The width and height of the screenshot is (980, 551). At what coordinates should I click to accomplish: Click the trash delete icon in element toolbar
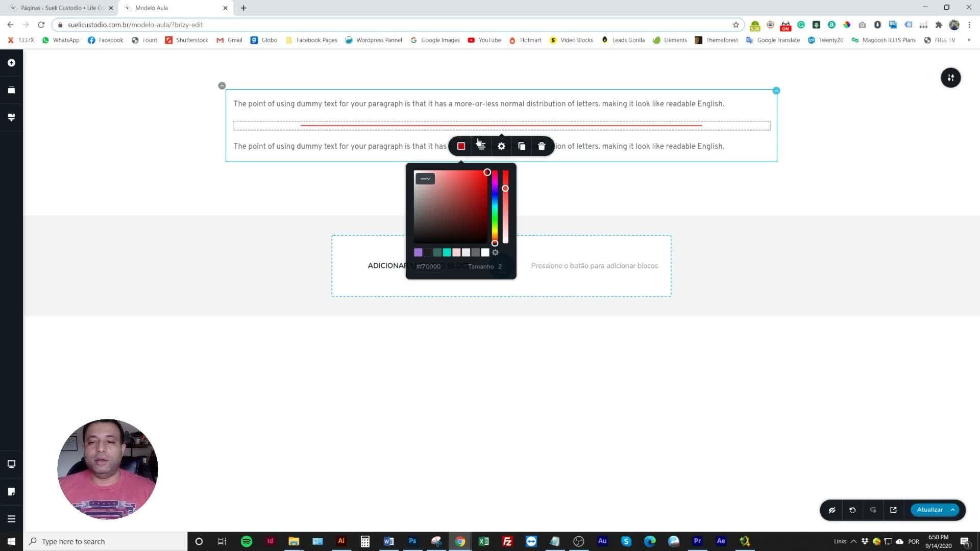click(x=542, y=146)
